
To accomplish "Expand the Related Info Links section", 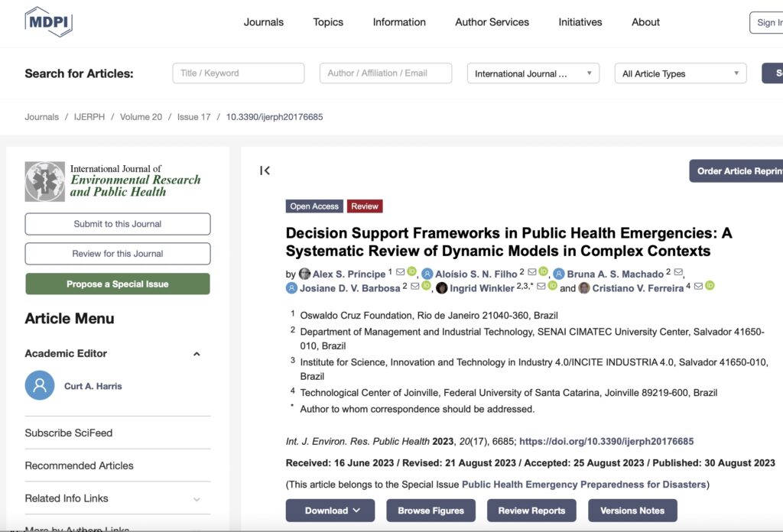I will tap(197, 499).
